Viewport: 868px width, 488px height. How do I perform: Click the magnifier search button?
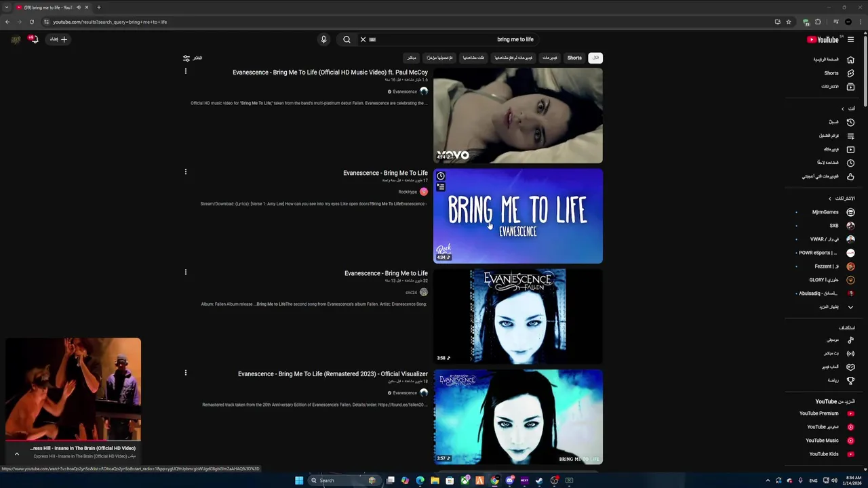(x=347, y=39)
